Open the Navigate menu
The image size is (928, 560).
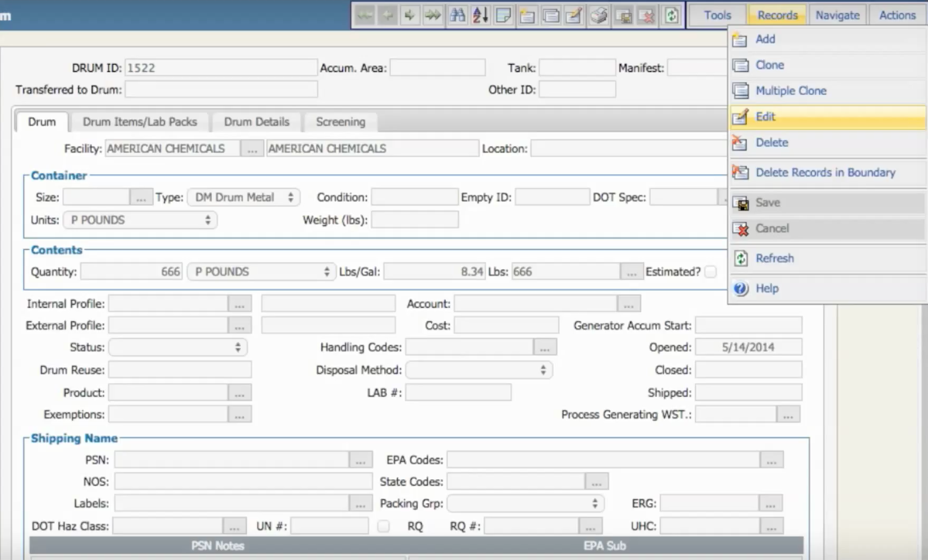point(837,14)
